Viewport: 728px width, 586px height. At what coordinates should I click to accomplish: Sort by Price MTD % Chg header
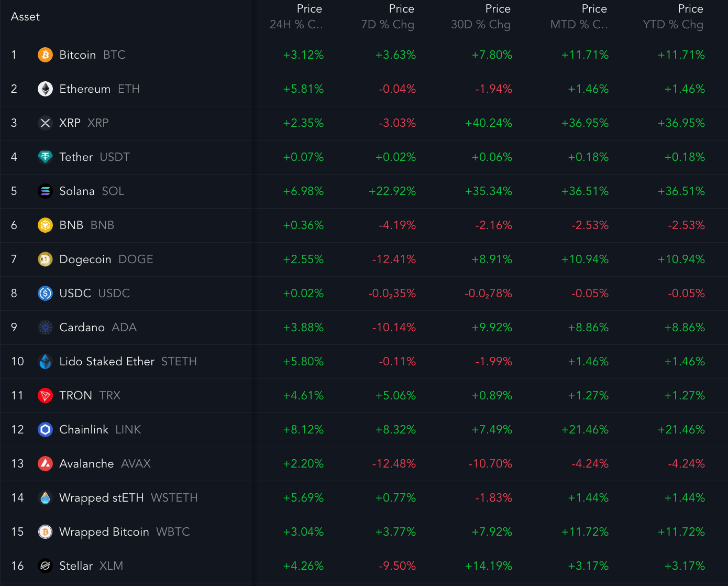click(x=579, y=17)
